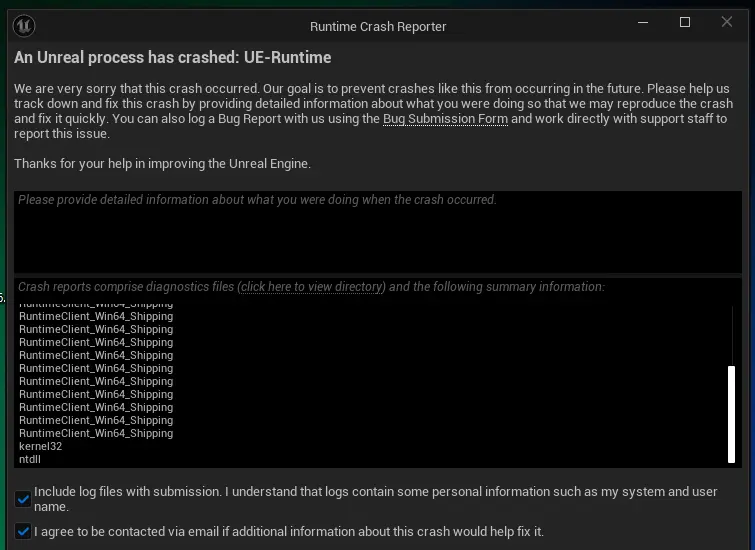
Task: Click the 'Include log files' label text
Action: [x=376, y=499]
